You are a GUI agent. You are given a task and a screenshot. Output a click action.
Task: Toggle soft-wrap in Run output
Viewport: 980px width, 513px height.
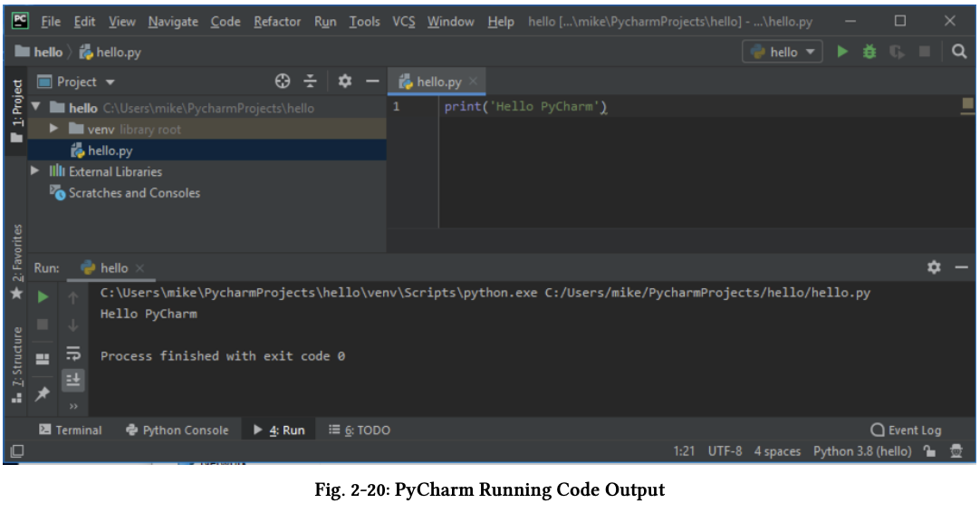pos(73,353)
